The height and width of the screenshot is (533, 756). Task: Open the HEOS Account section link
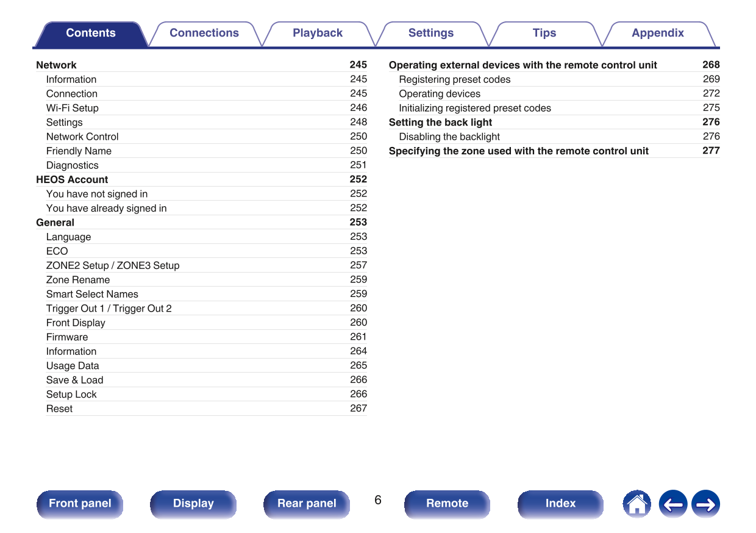coord(72,179)
